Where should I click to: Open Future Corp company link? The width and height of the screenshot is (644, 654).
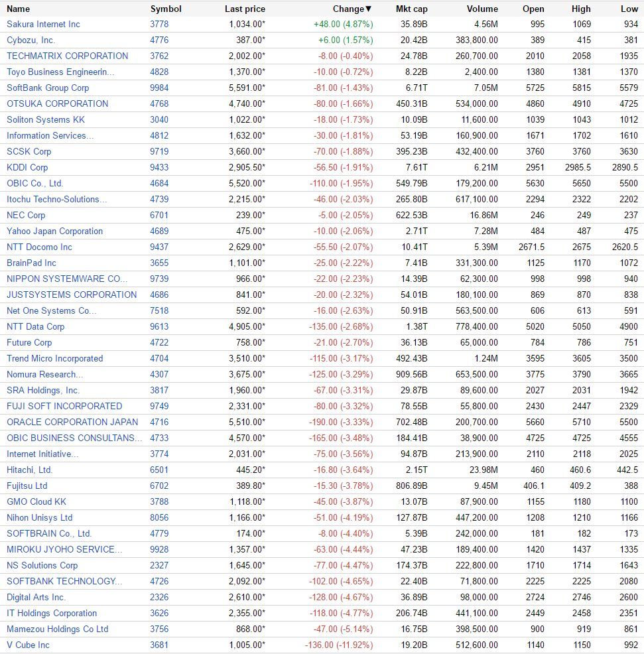[29, 342]
